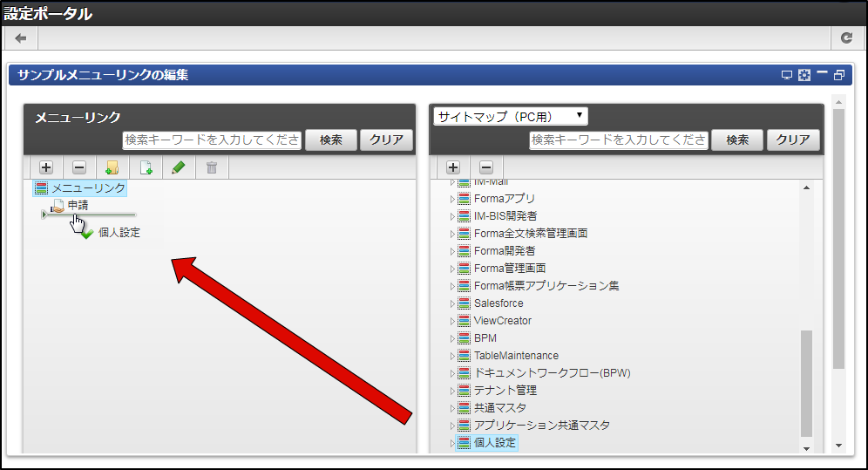Viewport: 868px width, 470px height.
Task: Expand the IM-BIS開発者 tree node
Action: coord(451,216)
